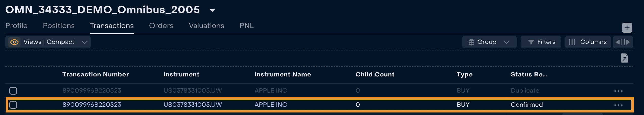Open the Views Compact dropdown
644x115 pixels.
pyautogui.click(x=84, y=42)
